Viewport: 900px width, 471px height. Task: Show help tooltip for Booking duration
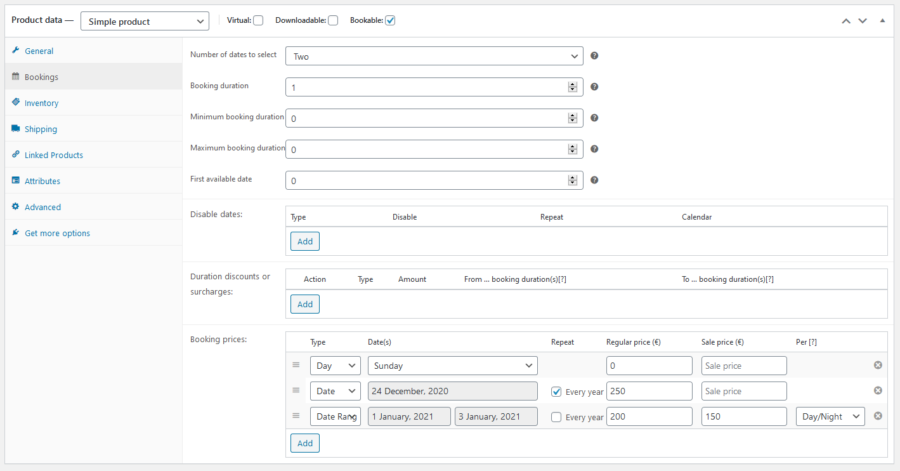[x=594, y=87]
